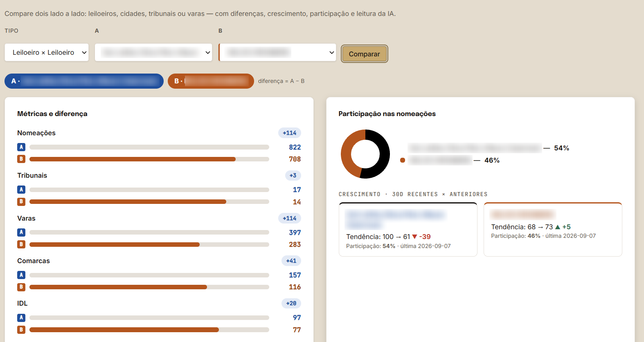Select the B badge in Tribunais row

coord(21,201)
